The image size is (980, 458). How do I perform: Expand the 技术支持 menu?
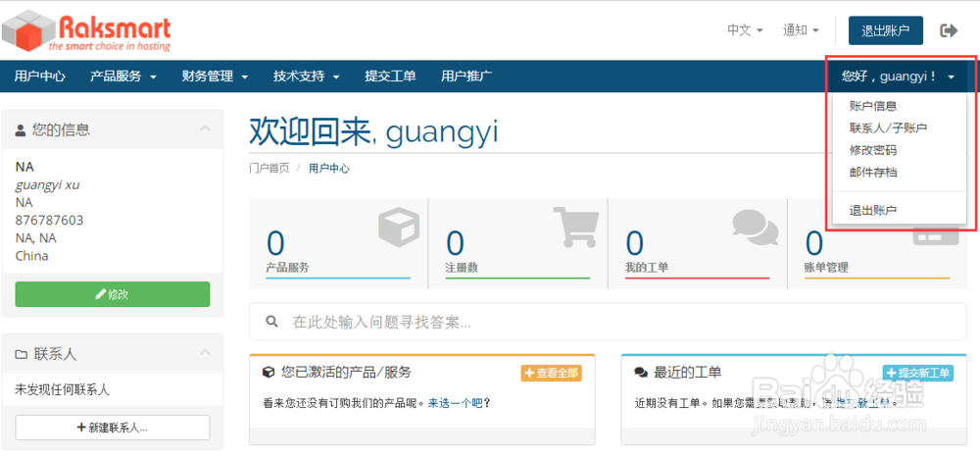306,76
